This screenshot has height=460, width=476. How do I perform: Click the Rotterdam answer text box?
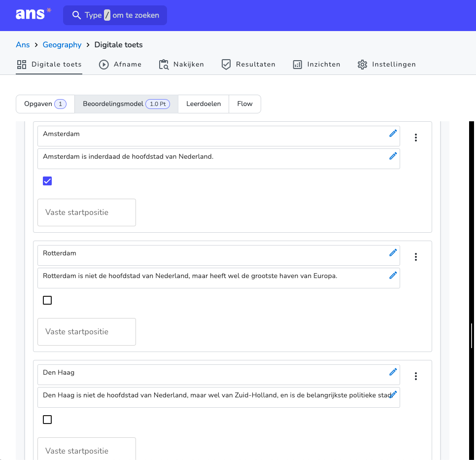point(219,255)
